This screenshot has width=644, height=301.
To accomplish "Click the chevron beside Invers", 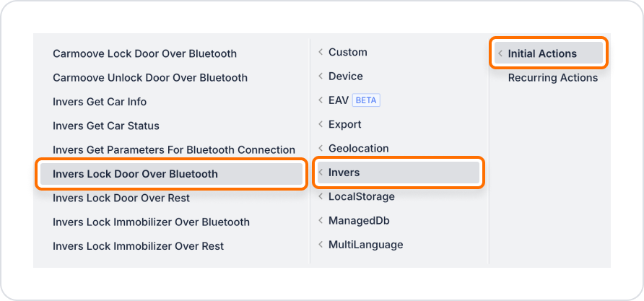I will 321,173.
